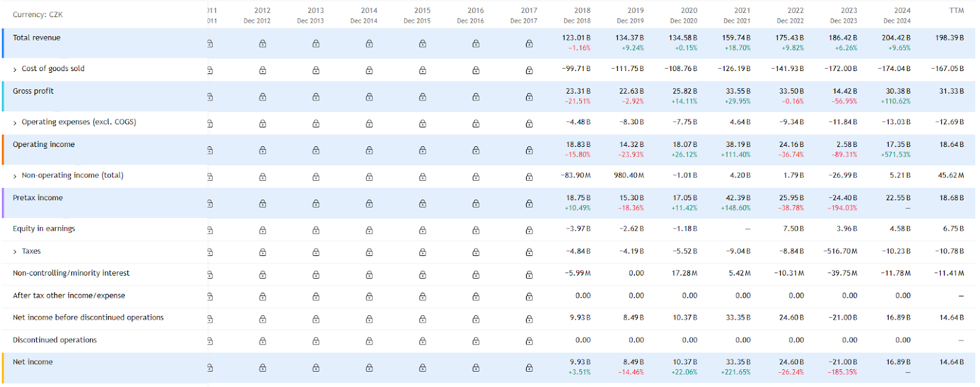The height and width of the screenshot is (387, 980).
Task: Click 2020 minority interest value 17.28 M
Action: (684, 273)
